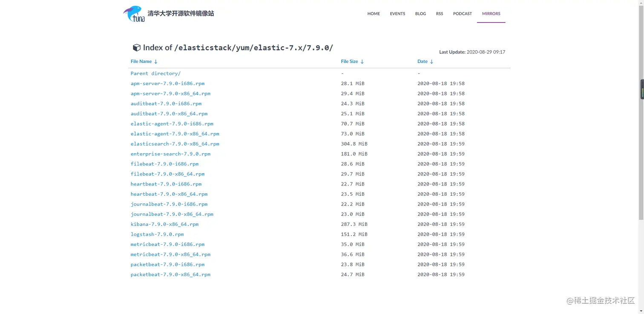Click the 22.7 MiB file size
The height and width of the screenshot is (314, 644).
(353, 184)
